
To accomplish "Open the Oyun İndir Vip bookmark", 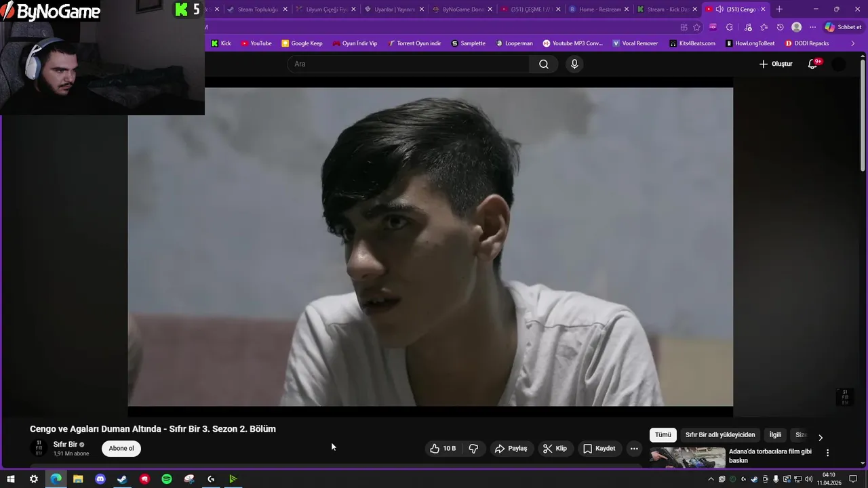I will [355, 43].
